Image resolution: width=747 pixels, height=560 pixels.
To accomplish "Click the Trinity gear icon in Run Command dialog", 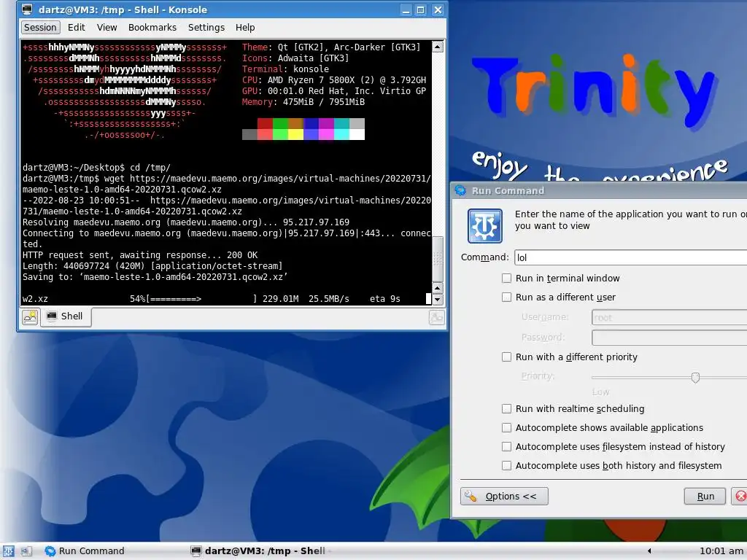I will (484, 226).
